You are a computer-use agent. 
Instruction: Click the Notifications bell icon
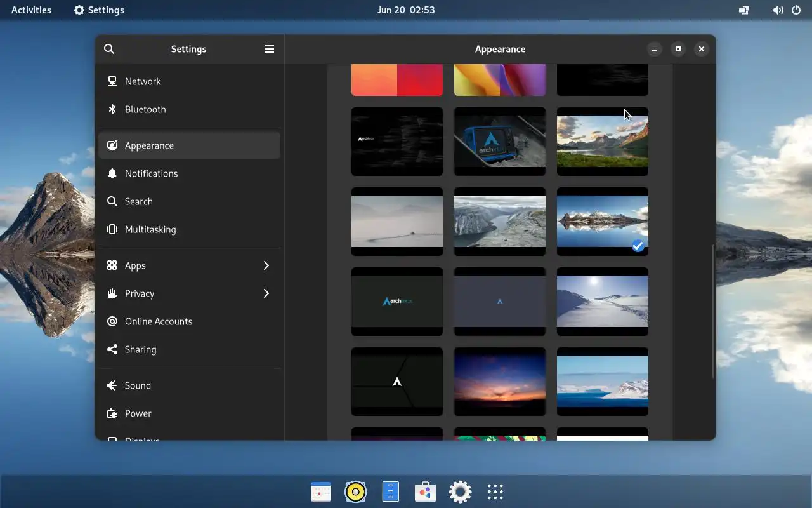[x=112, y=173]
